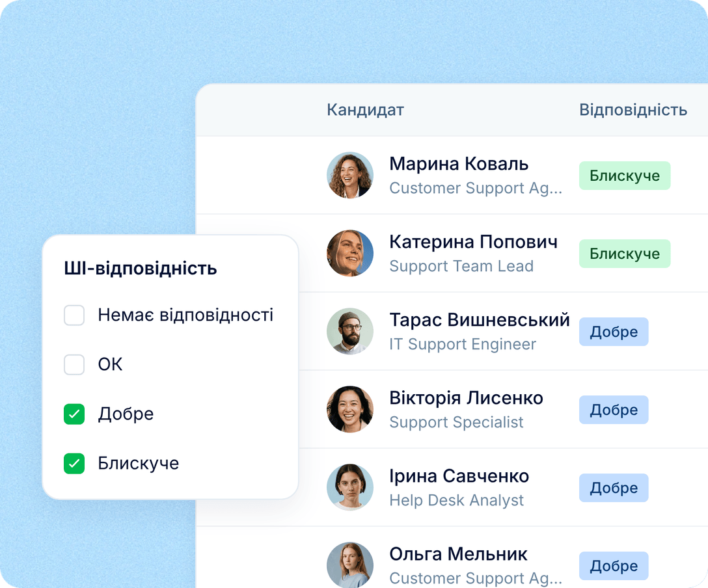Click Добре badge for Вікторія Лисенко

(614, 410)
